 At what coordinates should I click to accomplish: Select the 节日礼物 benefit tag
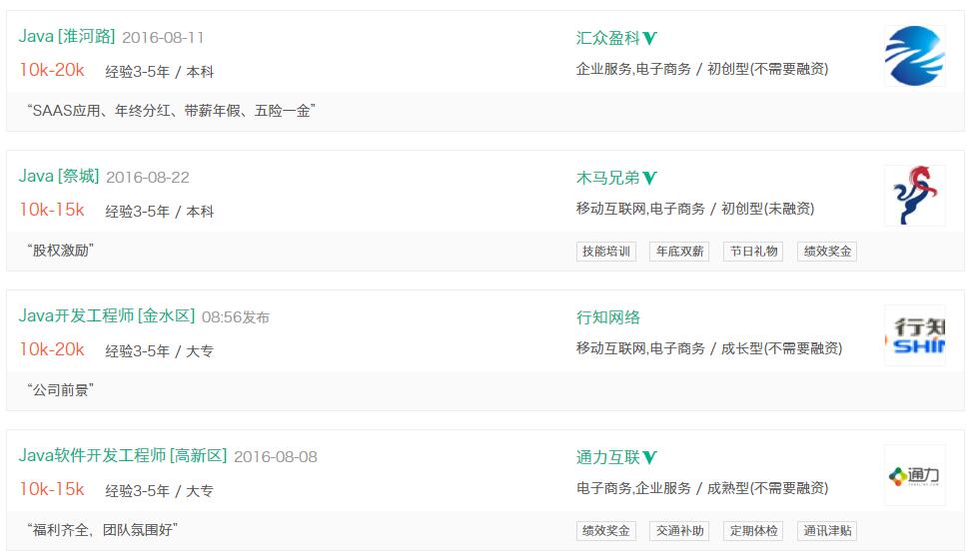click(753, 252)
